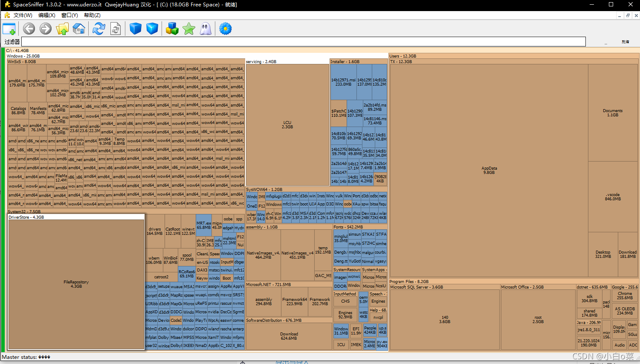Click the sdk 304.8MB block under dotnet
The height and width of the screenshot is (364, 640).
click(589, 298)
